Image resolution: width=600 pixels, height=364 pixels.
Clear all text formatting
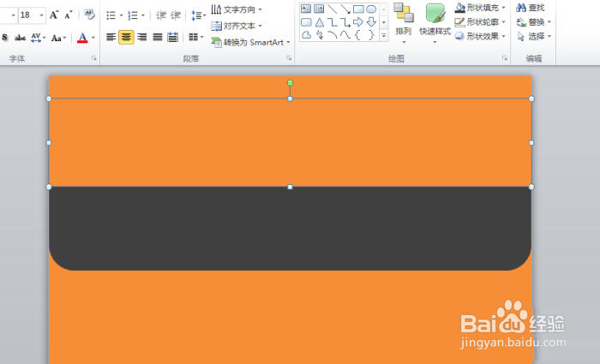pyautogui.click(x=89, y=15)
